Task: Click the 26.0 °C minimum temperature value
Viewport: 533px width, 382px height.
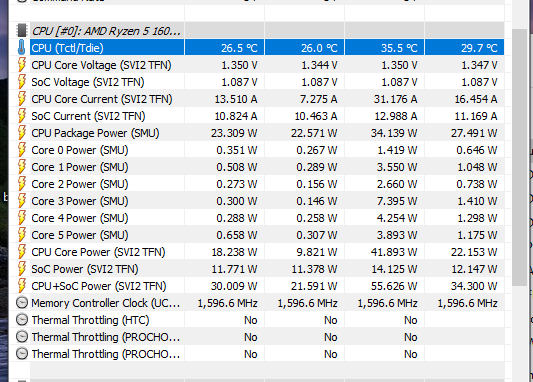Action: [319, 48]
